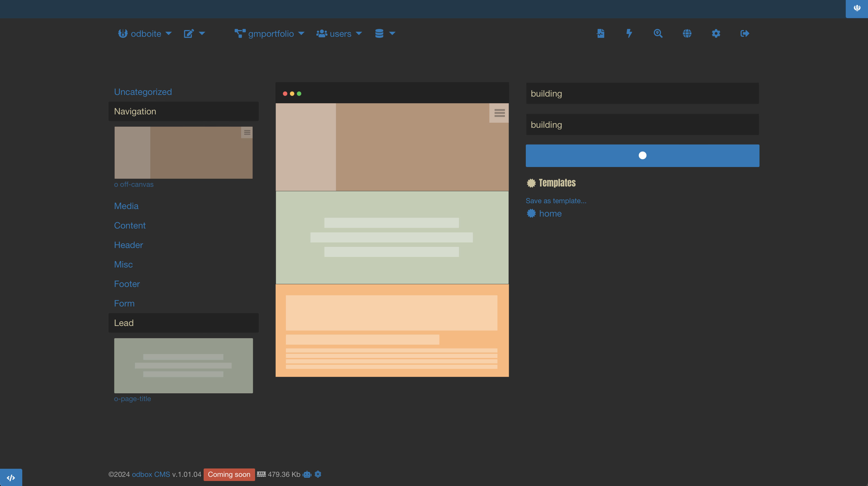Viewport: 868px width, 486px height.
Task: Open the users dropdown menu
Action: point(339,33)
